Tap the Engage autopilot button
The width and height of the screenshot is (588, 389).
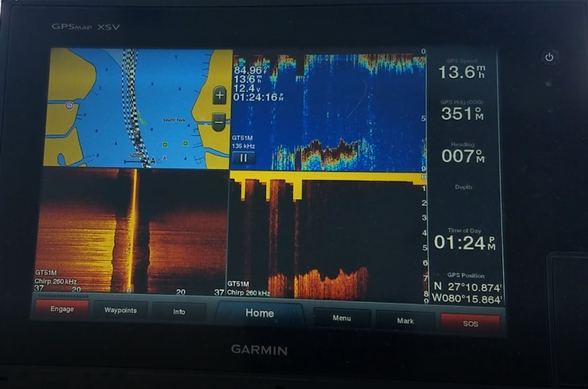coord(62,309)
